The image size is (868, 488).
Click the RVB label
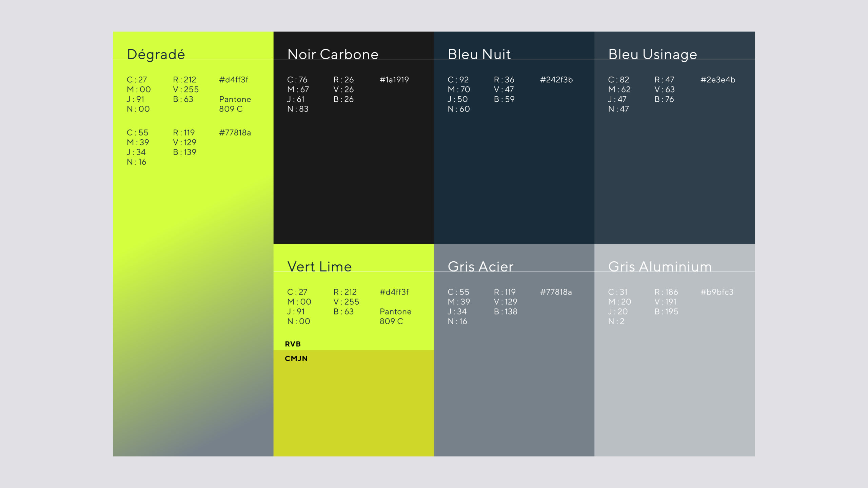pyautogui.click(x=293, y=344)
